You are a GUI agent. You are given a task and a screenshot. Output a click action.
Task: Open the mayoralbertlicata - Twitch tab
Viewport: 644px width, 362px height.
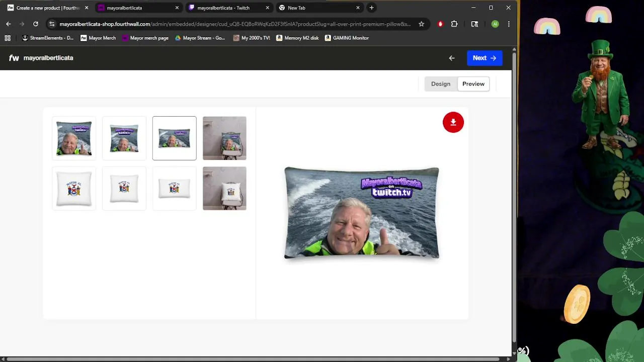coord(229,8)
